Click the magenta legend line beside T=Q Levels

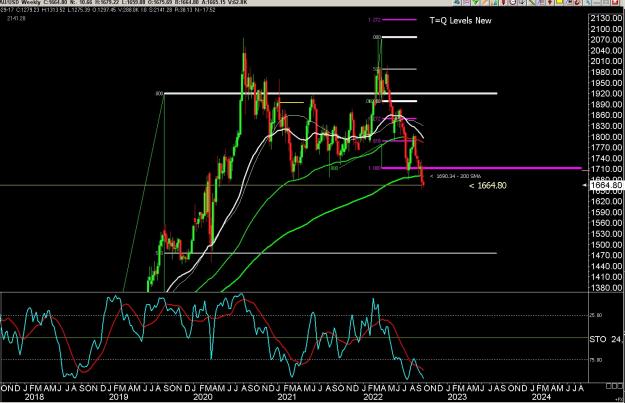(x=399, y=20)
